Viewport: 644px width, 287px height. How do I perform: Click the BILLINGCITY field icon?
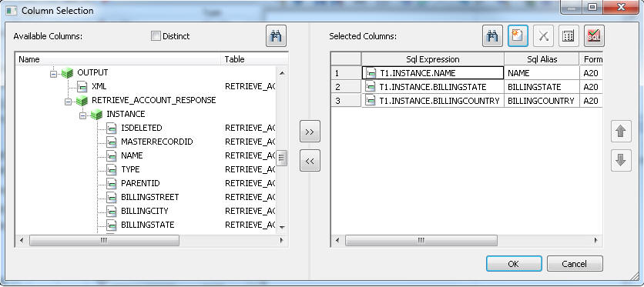coord(111,211)
